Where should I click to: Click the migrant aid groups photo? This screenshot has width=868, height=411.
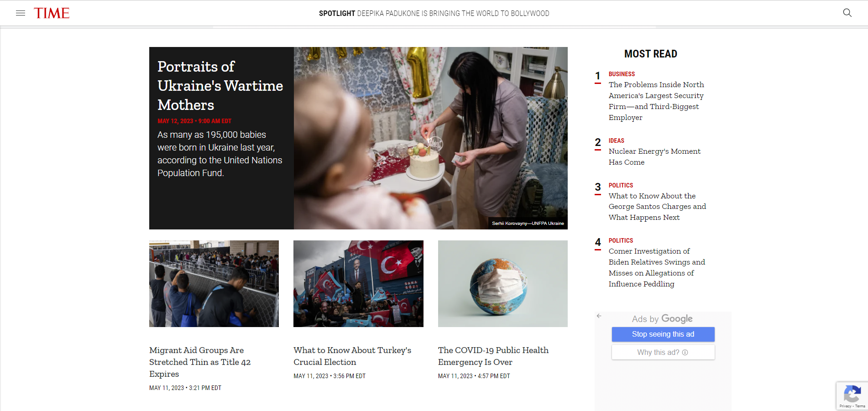214,284
